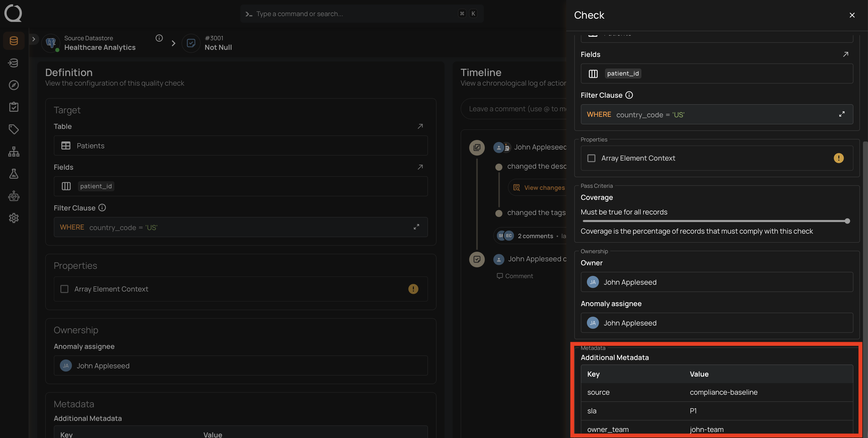The width and height of the screenshot is (868, 438).
Task: Toggle Array Element Context in Check panel
Action: tap(591, 158)
